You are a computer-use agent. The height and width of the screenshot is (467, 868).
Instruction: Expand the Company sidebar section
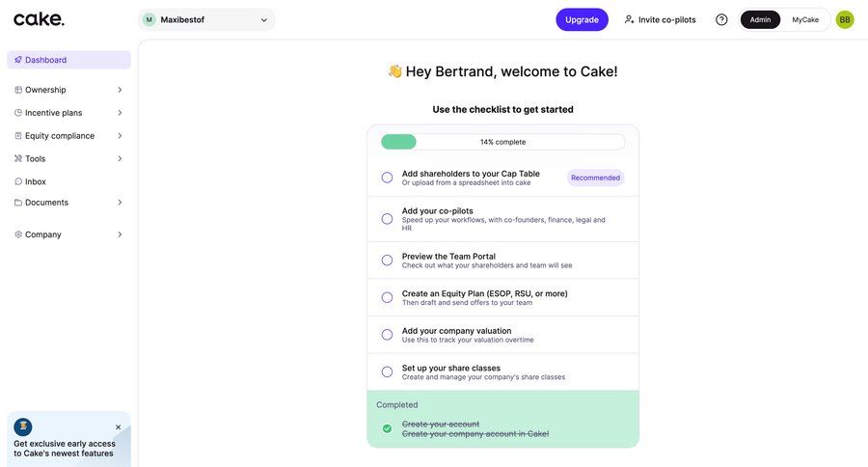coord(120,234)
